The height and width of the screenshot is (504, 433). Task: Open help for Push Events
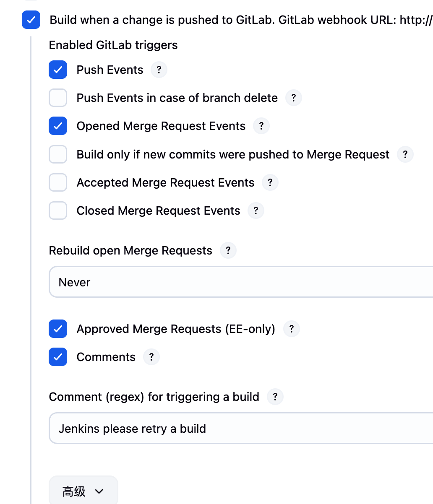tap(159, 70)
